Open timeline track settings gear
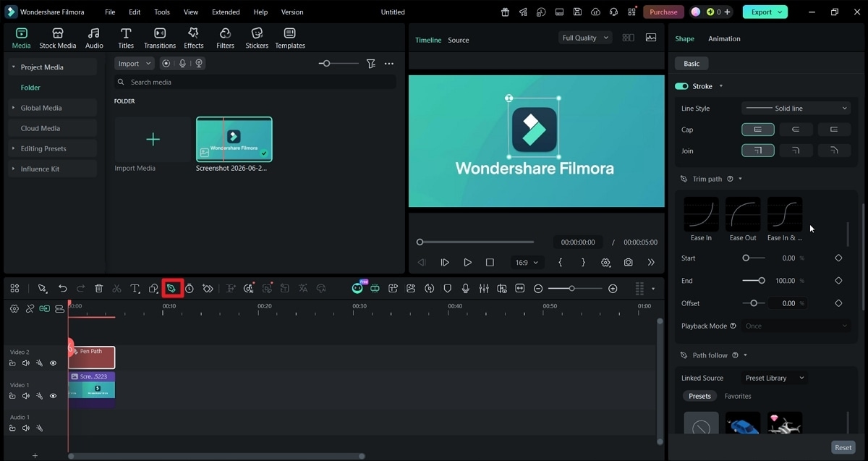 pyautogui.click(x=14, y=308)
